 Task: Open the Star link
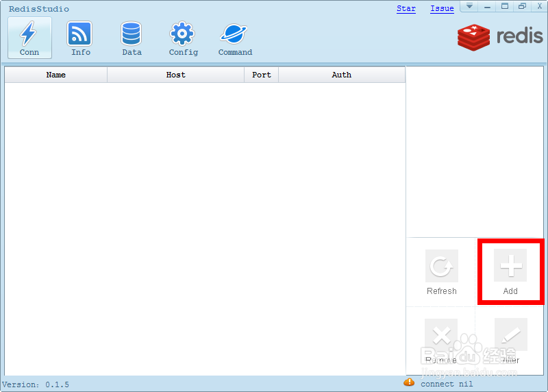coord(406,8)
